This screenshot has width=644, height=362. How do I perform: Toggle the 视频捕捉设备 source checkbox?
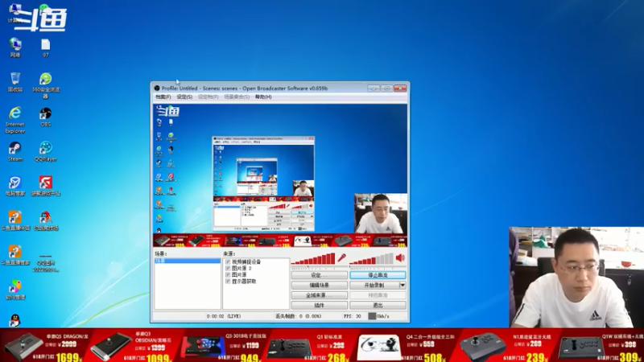pyautogui.click(x=228, y=261)
